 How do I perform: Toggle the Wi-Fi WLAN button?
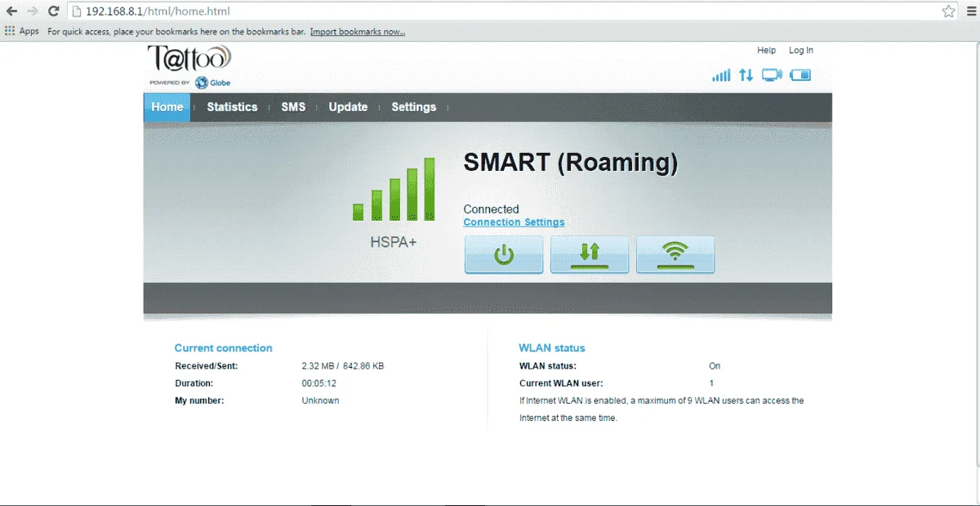pos(675,254)
